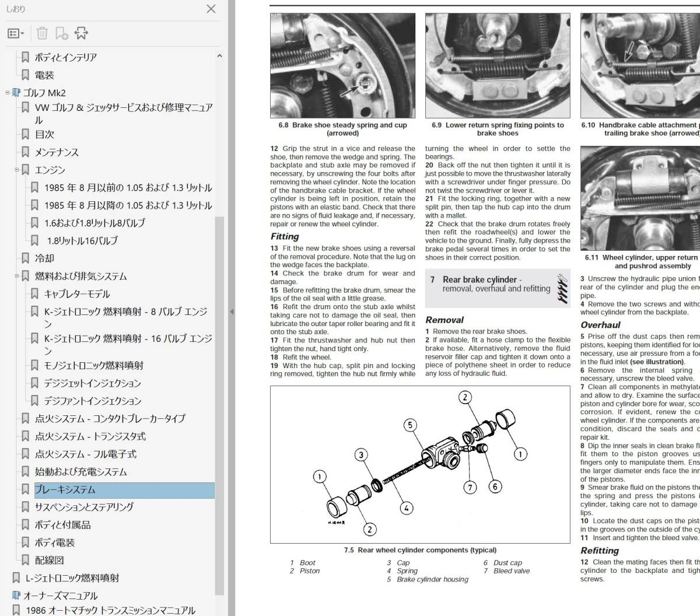Open the 1985 年 8 月以降の 1.05 bookmark
Image resolution: width=700 pixels, height=616 pixels.
pos(128,205)
